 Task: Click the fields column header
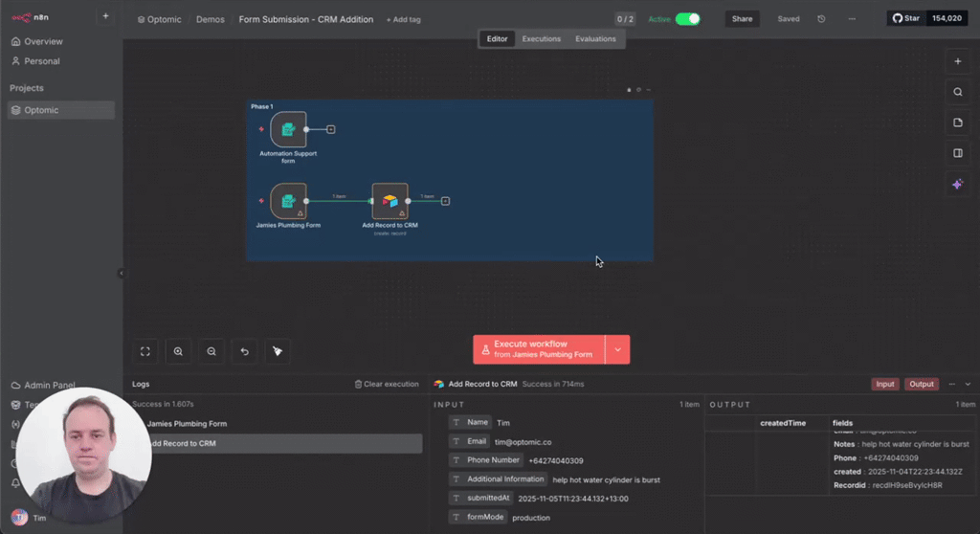tap(842, 423)
